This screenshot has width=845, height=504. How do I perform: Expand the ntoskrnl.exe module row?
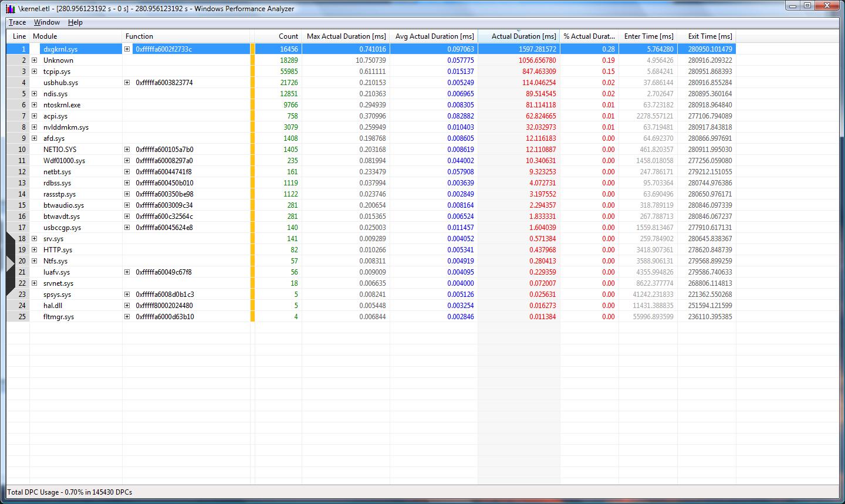coord(35,105)
